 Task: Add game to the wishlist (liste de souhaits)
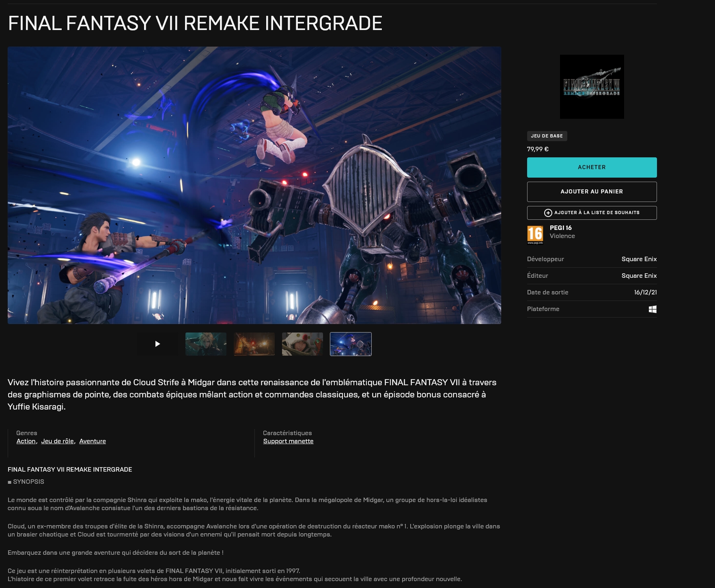point(597,212)
